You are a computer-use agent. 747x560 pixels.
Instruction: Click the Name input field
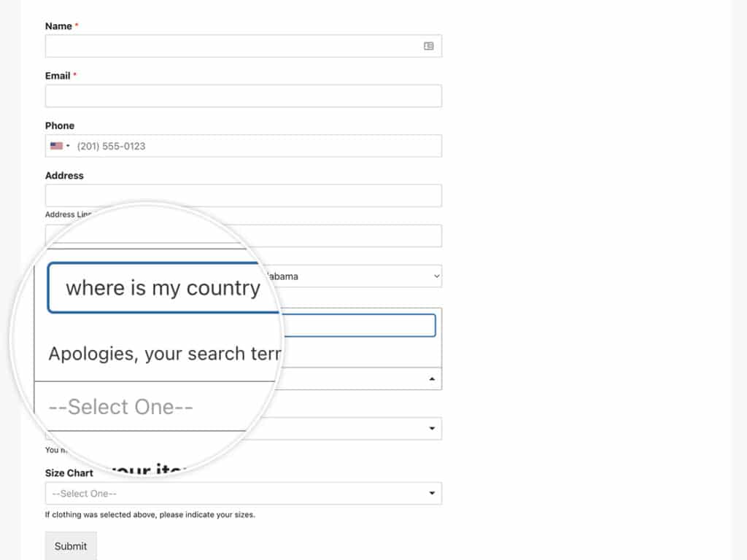pyautogui.click(x=244, y=45)
